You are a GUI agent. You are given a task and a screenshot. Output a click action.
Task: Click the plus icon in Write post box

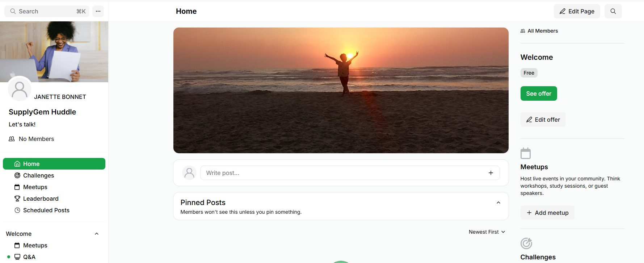[x=491, y=173]
